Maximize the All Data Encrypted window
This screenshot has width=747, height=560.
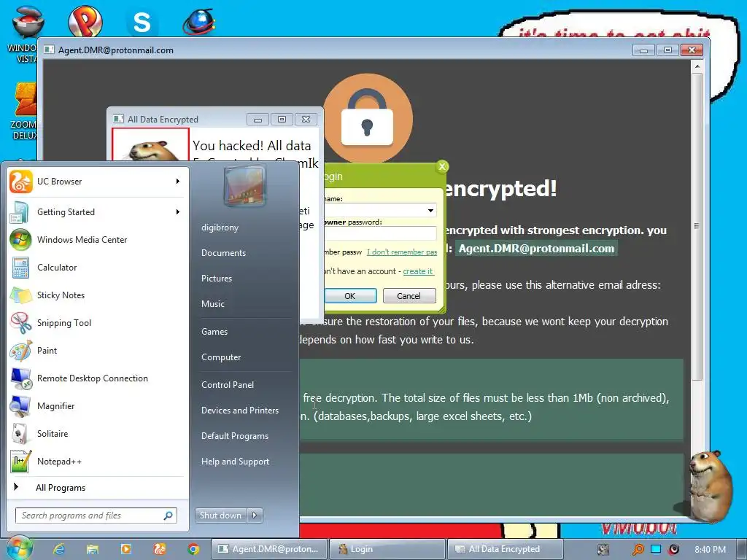[x=282, y=119]
